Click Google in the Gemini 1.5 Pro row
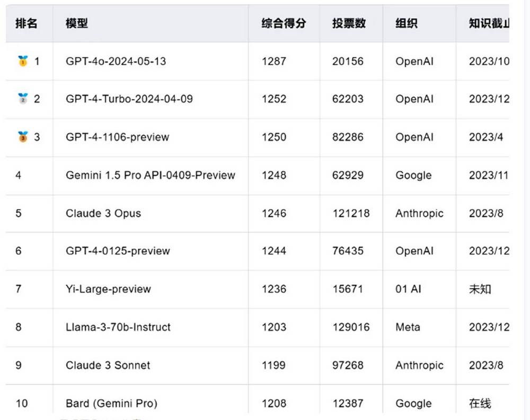The width and height of the screenshot is (530, 420). pyautogui.click(x=413, y=175)
